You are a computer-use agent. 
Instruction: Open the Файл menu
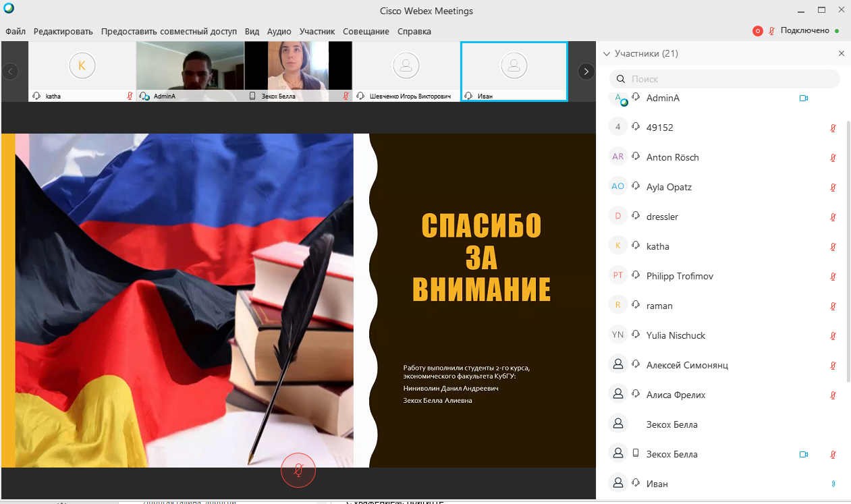(x=16, y=32)
